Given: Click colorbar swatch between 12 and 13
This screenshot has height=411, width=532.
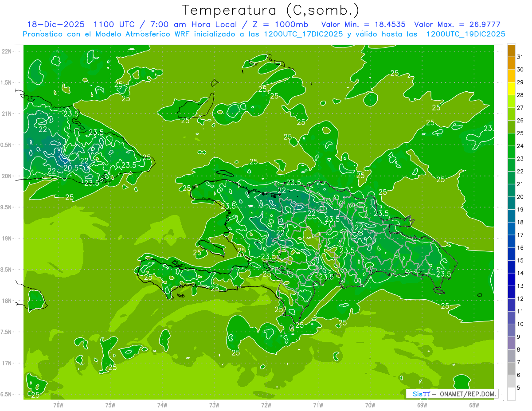Looking at the screenshot, I should [511, 292].
